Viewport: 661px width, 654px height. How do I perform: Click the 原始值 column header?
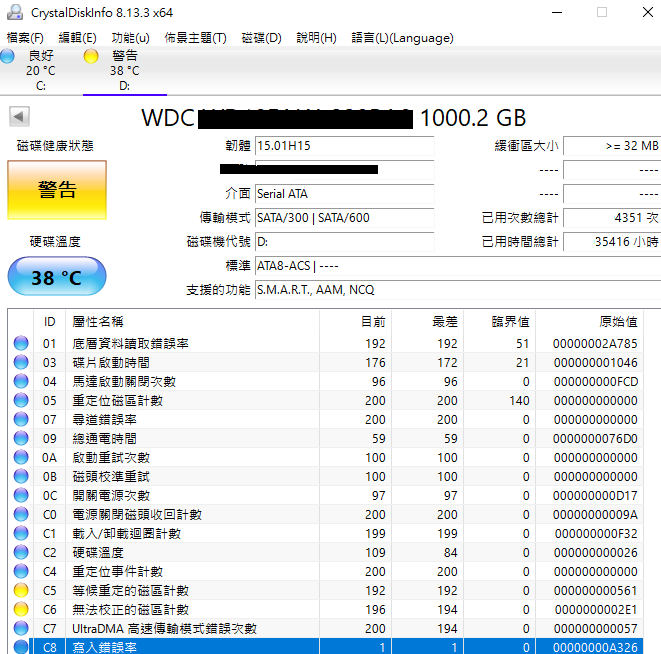[x=589, y=322]
